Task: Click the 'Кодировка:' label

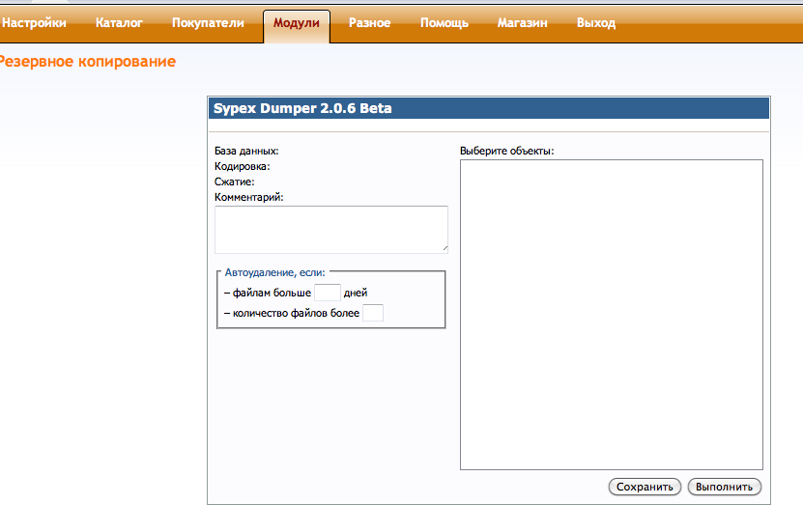Action: coord(242,166)
